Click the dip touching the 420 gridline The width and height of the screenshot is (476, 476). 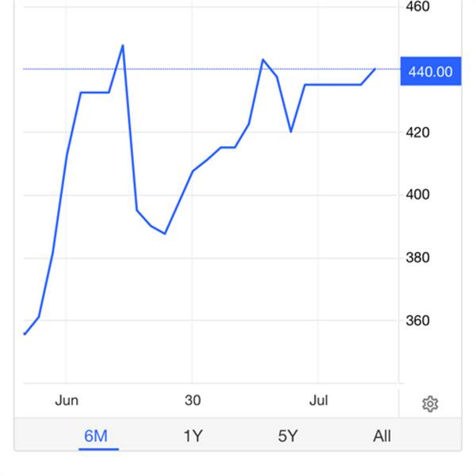tap(291, 132)
